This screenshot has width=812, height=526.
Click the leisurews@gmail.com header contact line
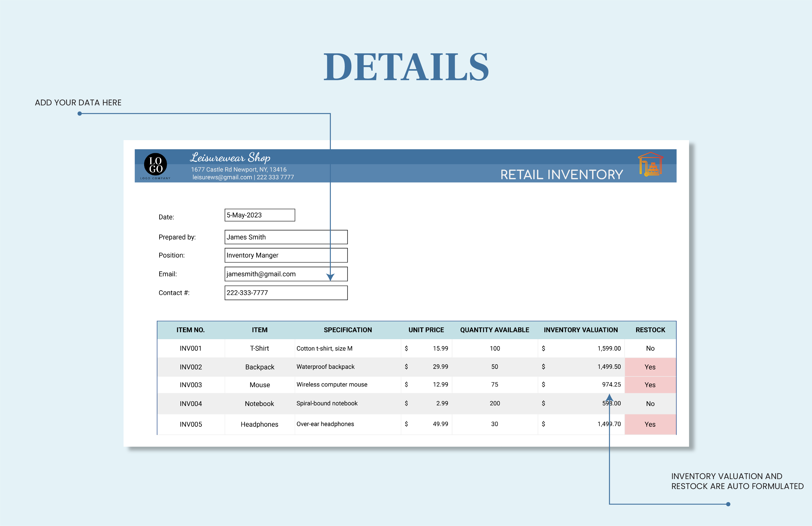click(243, 177)
